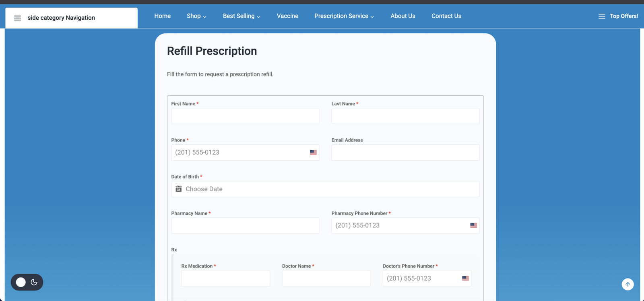Open the Vaccine menu item

point(287,16)
